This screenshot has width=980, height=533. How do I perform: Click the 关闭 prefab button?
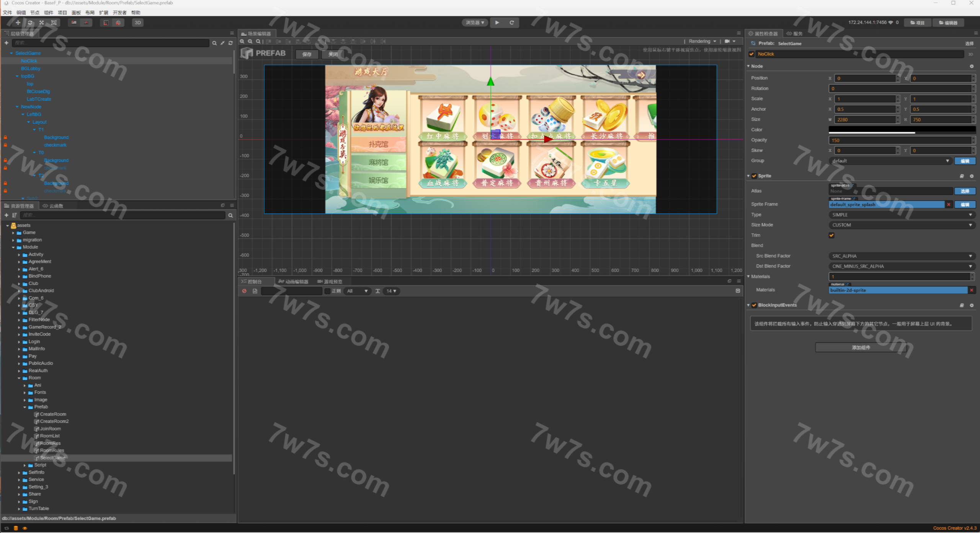(x=333, y=54)
